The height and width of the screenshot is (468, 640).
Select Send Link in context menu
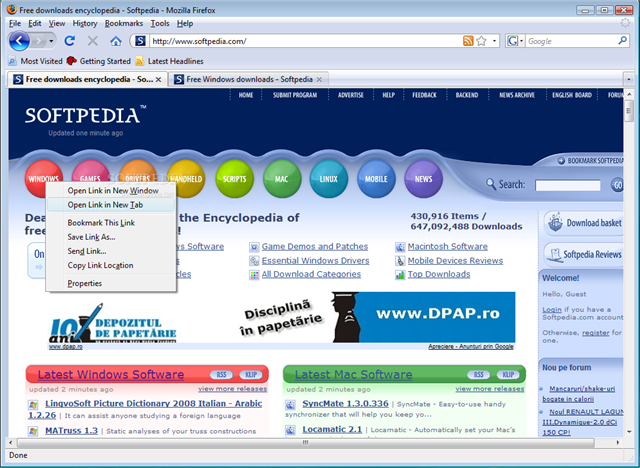111,251
